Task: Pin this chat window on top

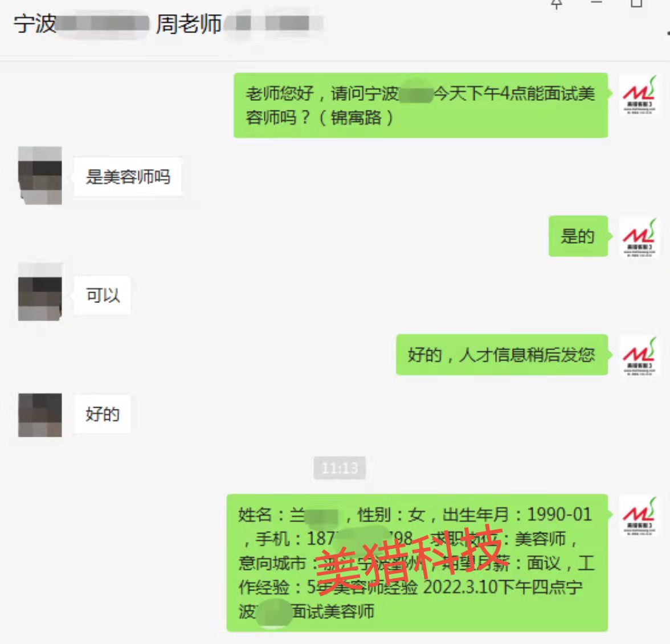Action: tap(556, 4)
